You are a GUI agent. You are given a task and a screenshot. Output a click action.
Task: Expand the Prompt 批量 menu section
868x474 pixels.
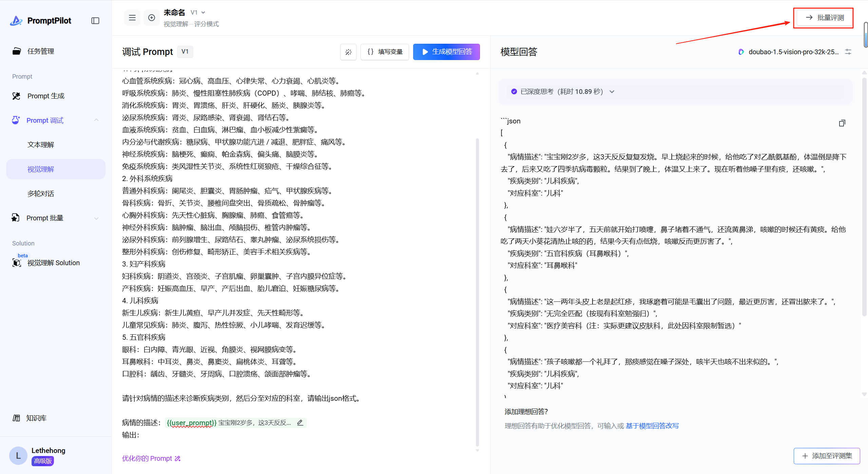[x=96, y=218]
